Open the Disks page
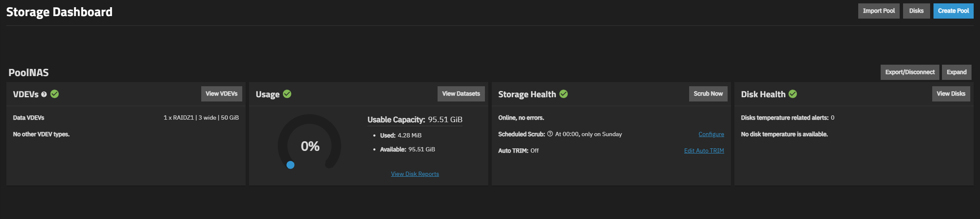Viewport: 980px width, 219px height. point(916,11)
